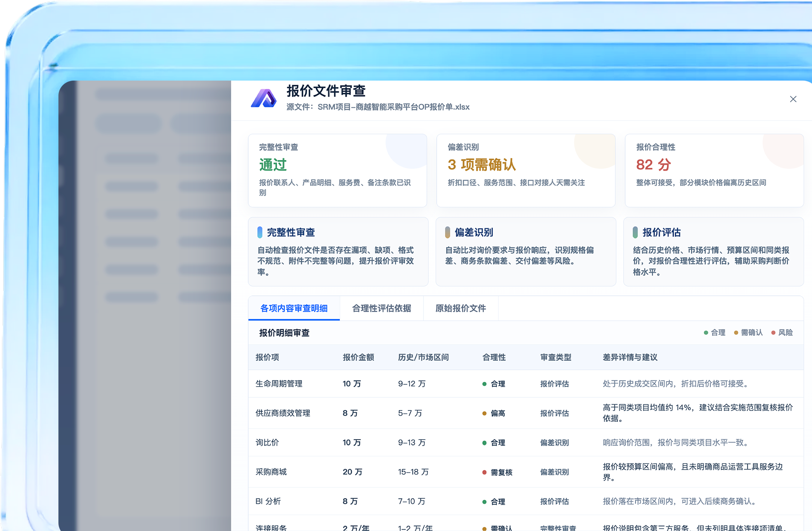Click the 完整性审查 description card heading
This screenshot has width=812, height=531.
pyautogui.click(x=291, y=232)
